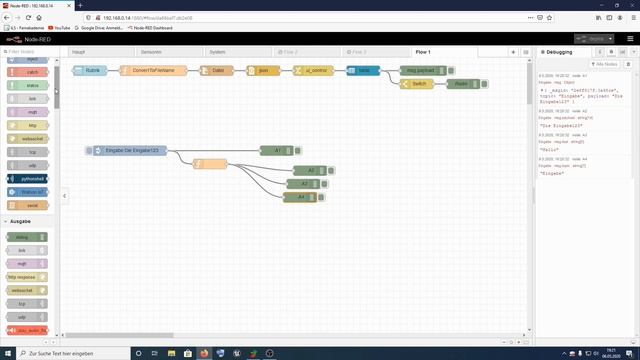This screenshot has width=640, height=360.
Task: Click the canvas vertical scrollbar
Action: pyautogui.click(x=529, y=83)
